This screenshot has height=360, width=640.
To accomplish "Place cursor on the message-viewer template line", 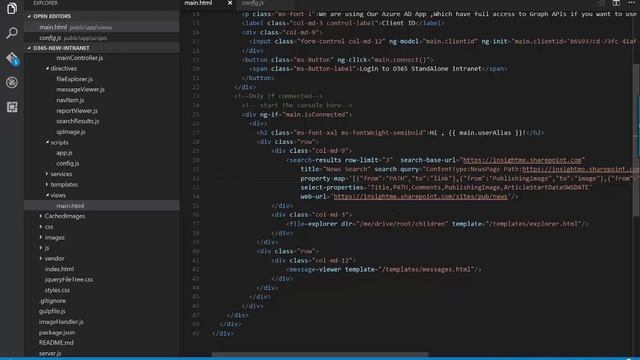I will [x=384, y=269].
